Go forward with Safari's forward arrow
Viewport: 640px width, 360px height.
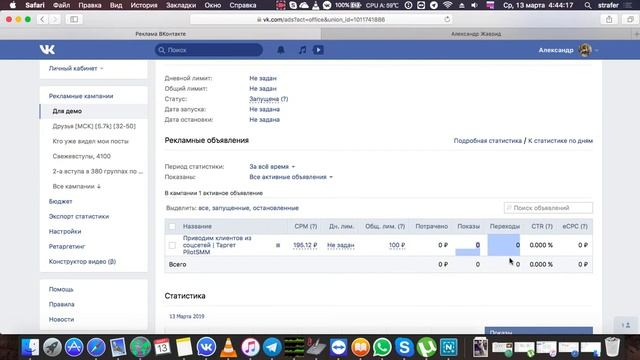click(55, 19)
